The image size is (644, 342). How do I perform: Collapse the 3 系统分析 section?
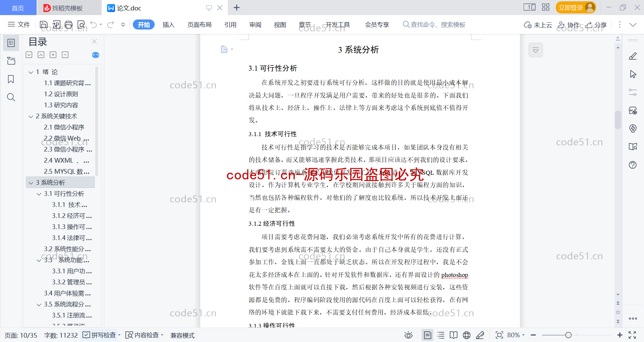pyautogui.click(x=31, y=183)
